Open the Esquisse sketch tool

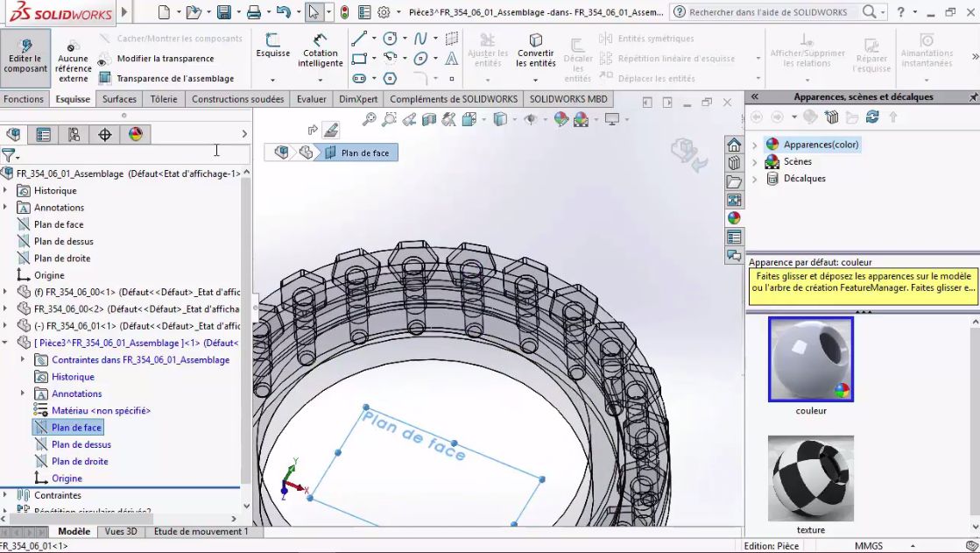tap(273, 47)
